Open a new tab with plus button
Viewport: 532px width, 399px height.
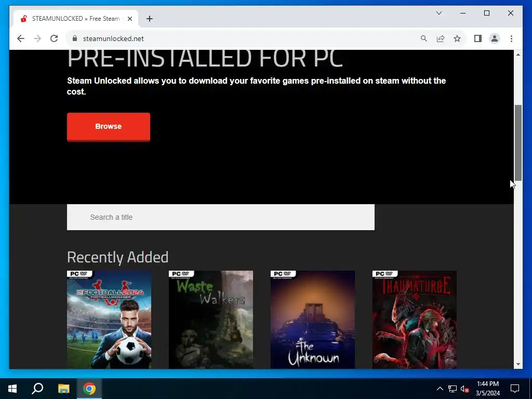coord(150,19)
